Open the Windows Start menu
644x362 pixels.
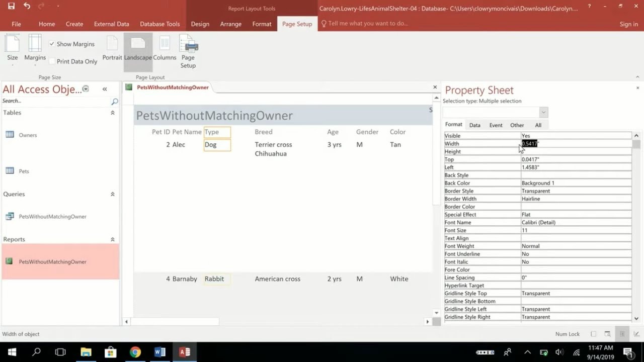(12, 352)
